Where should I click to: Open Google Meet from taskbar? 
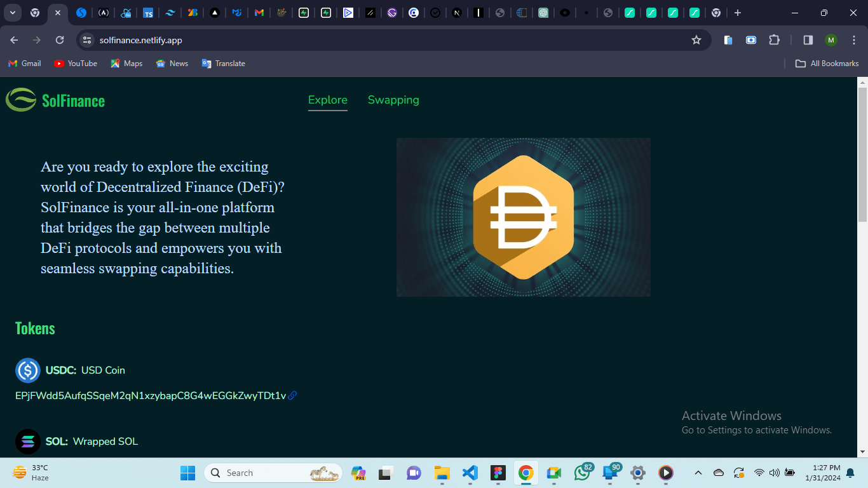pyautogui.click(x=553, y=473)
